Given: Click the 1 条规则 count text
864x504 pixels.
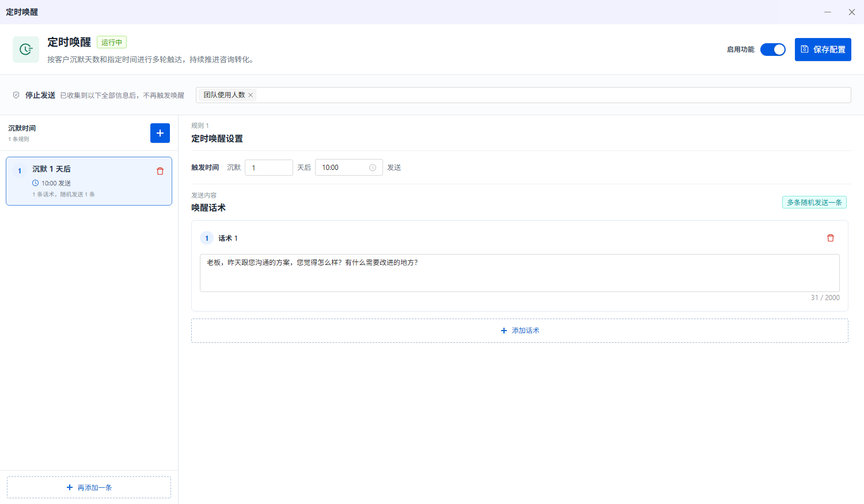Looking at the screenshot, I should click(x=18, y=139).
